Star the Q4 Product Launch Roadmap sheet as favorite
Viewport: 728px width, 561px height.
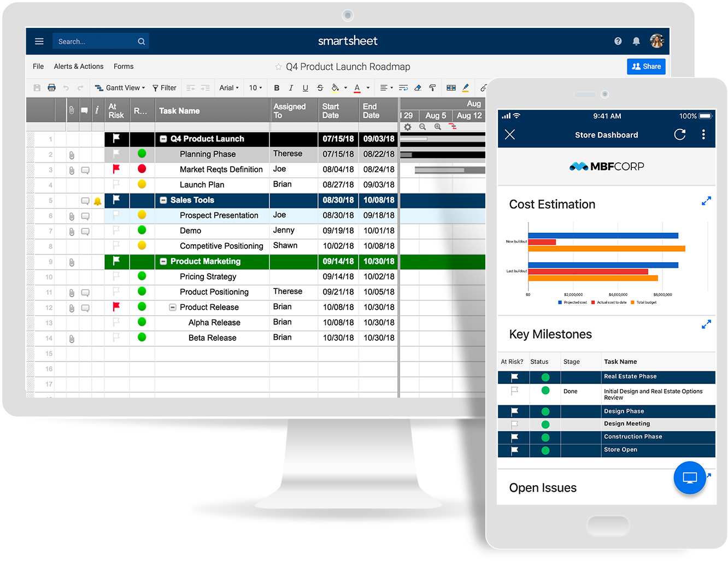coord(279,67)
